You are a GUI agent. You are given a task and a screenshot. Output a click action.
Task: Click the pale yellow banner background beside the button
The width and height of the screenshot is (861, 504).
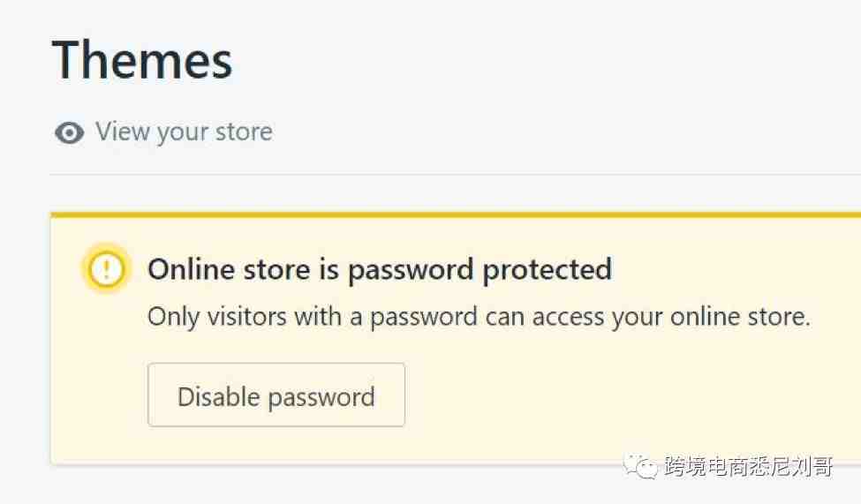click(x=604, y=395)
